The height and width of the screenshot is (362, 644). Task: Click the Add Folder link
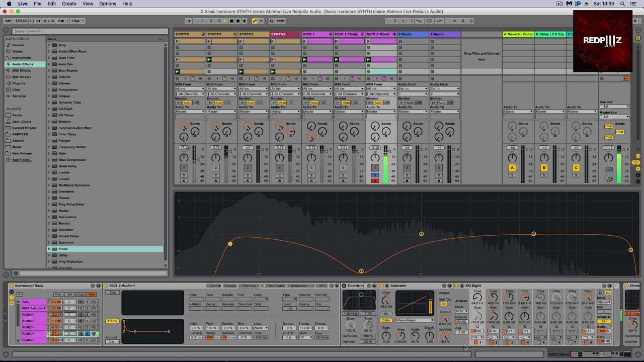[22, 160]
